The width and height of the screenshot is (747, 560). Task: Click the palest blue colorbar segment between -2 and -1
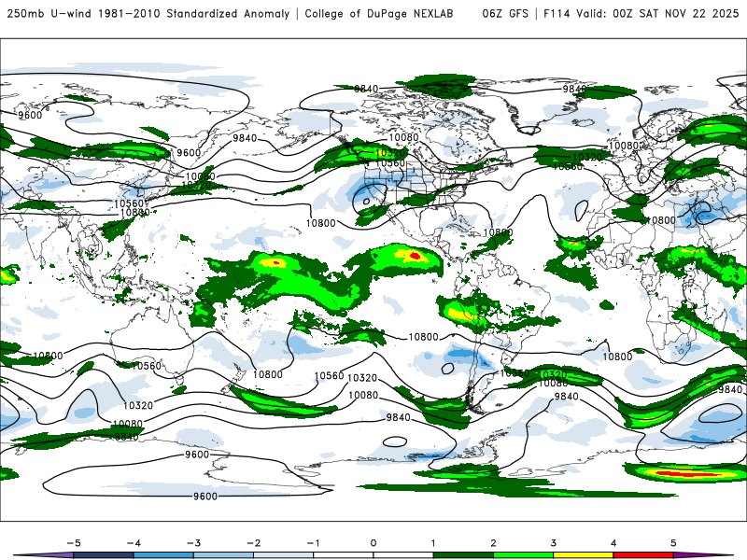pyautogui.click(x=284, y=555)
